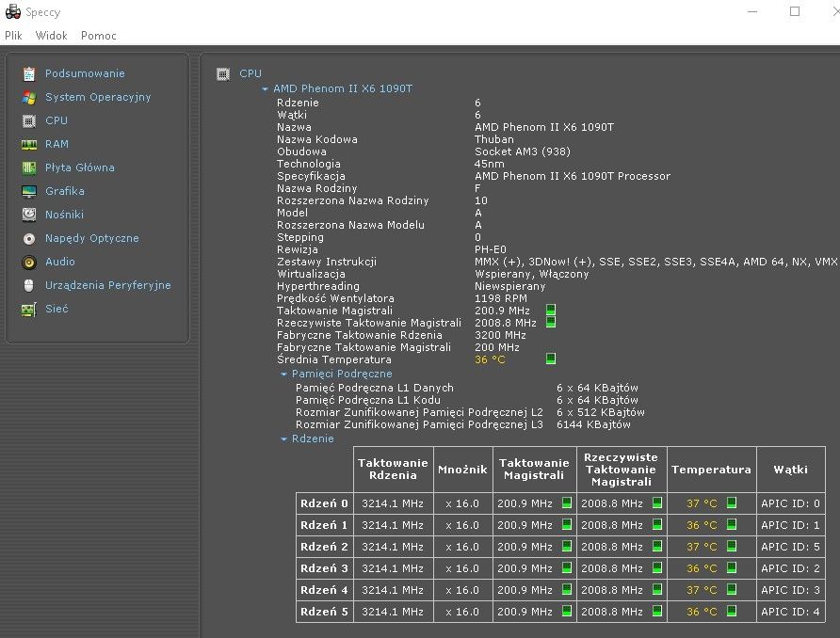Click the System Operacyjny Windows flag icon
The width and height of the screenshot is (840, 638).
point(29,97)
